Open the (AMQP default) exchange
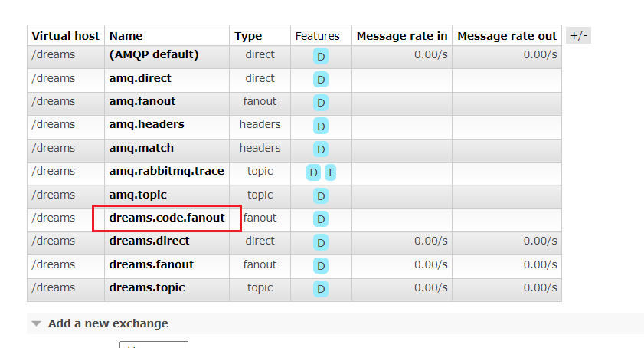 [x=154, y=54]
